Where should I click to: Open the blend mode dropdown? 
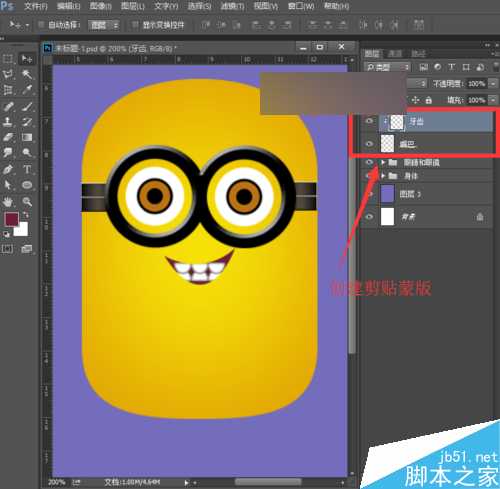coord(416,83)
